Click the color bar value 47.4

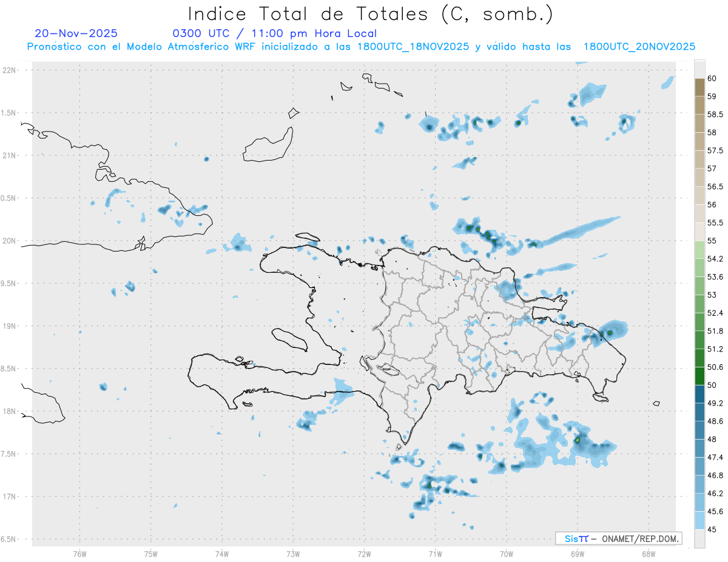coord(715,457)
